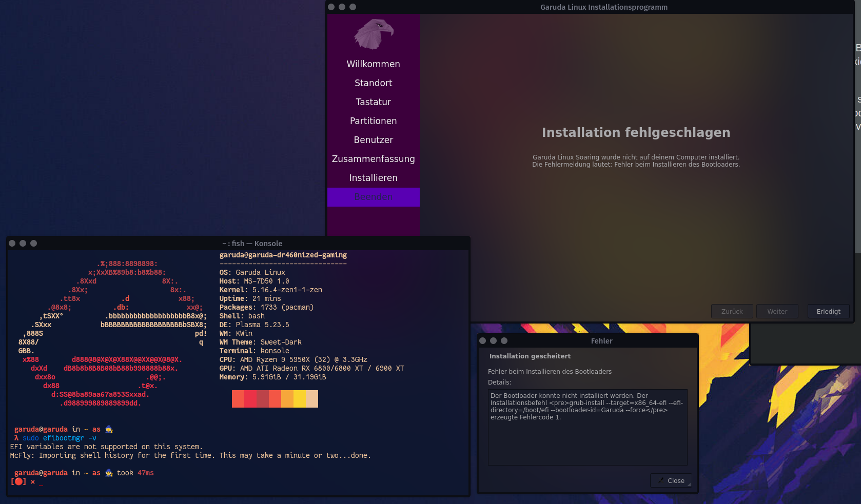Click the 'WM Theme: Sweet-Dark' line

coord(261,342)
